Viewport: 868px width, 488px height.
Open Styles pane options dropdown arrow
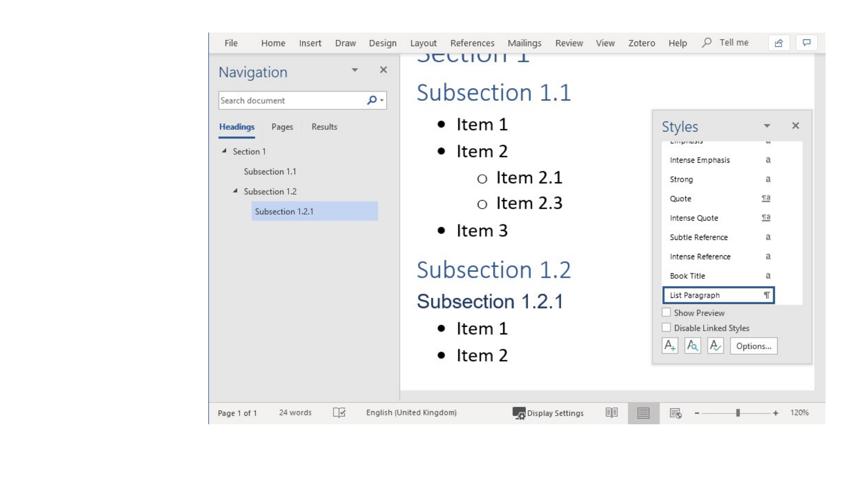tap(767, 126)
